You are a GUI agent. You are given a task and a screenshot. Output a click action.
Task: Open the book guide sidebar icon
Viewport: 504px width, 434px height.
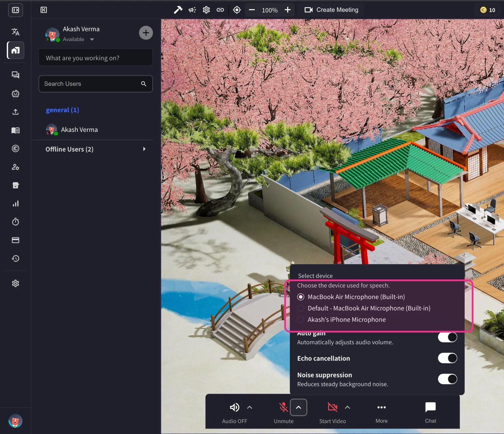[x=15, y=130]
